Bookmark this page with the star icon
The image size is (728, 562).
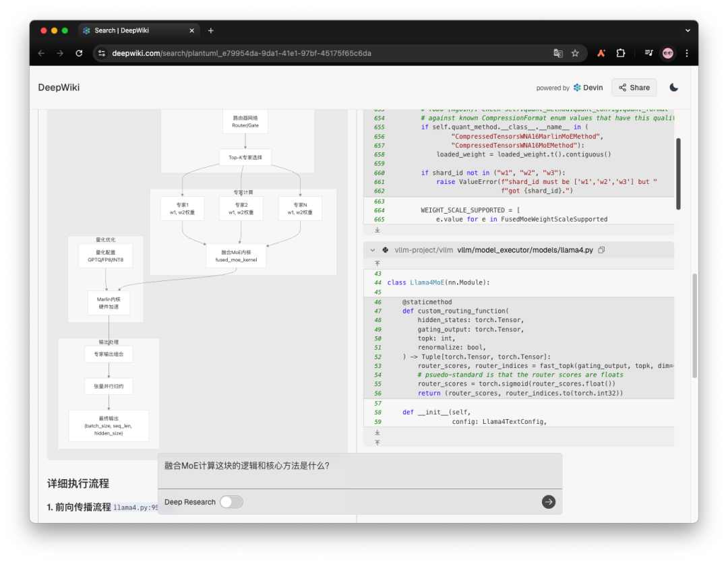575,53
